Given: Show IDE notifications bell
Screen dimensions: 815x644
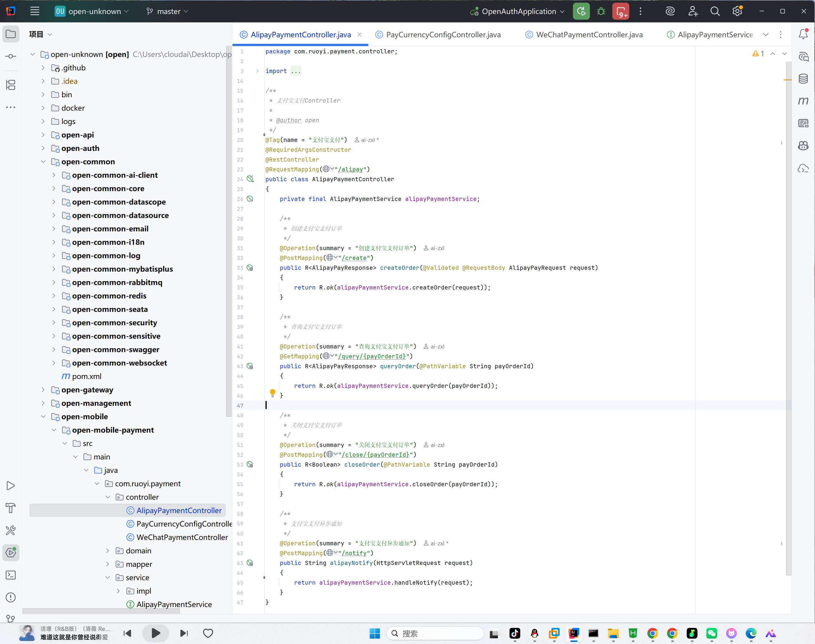Looking at the screenshot, I should point(803,34).
